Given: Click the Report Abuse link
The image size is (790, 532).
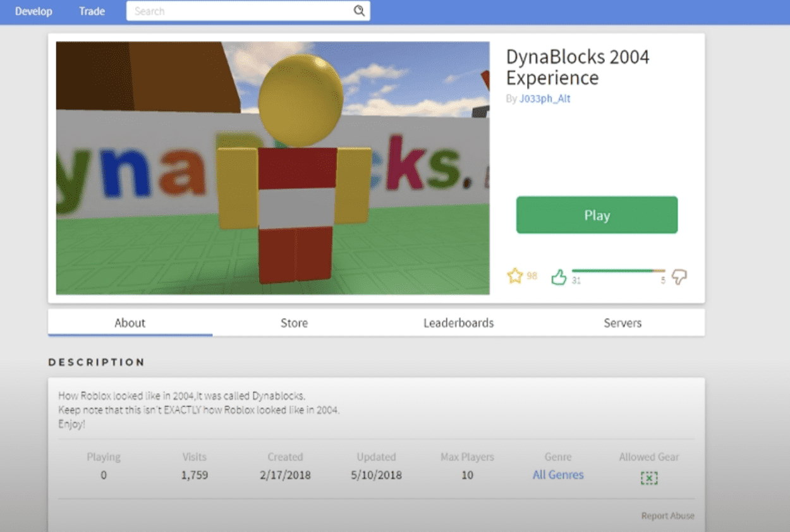Looking at the screenshot, I should [x=667, y=516].
